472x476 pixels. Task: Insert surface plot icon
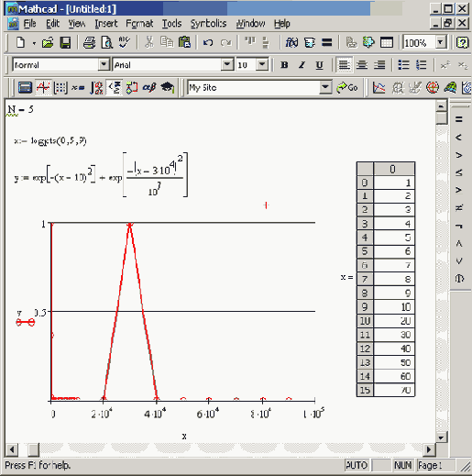pyautogui.click(x=450, y=88)
